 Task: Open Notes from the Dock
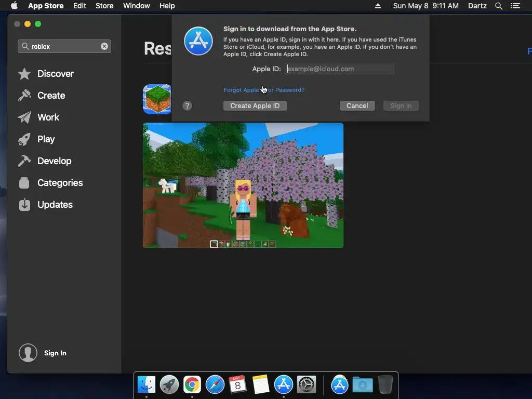[261, 385]
